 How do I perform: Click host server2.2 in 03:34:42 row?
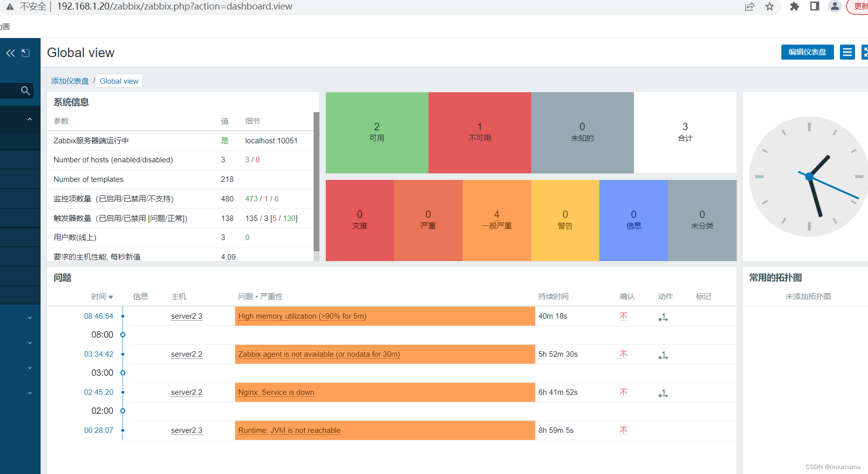click(x=186, y=354)
